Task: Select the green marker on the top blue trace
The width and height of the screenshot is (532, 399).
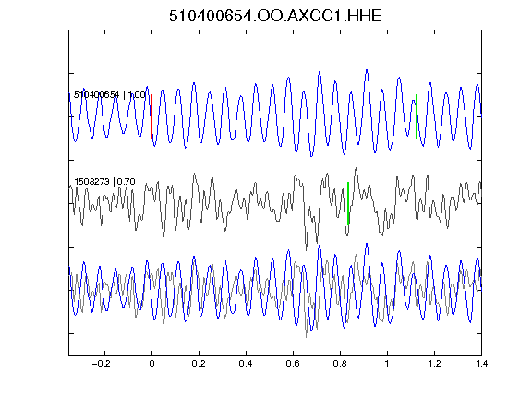Action: coord(417,116)
